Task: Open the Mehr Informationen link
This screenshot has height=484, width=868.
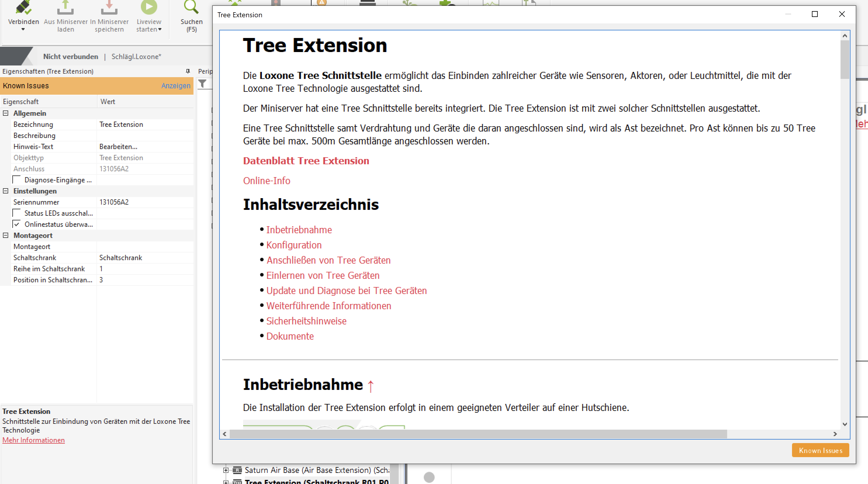Action: click(x=33, y=440)
